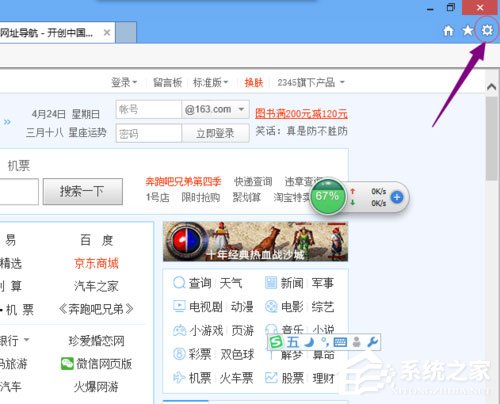The width and height of the screenshot is (500, 404).
Task: Open the 十年经典热血战沙城 game banner
Action: [255, 242]
